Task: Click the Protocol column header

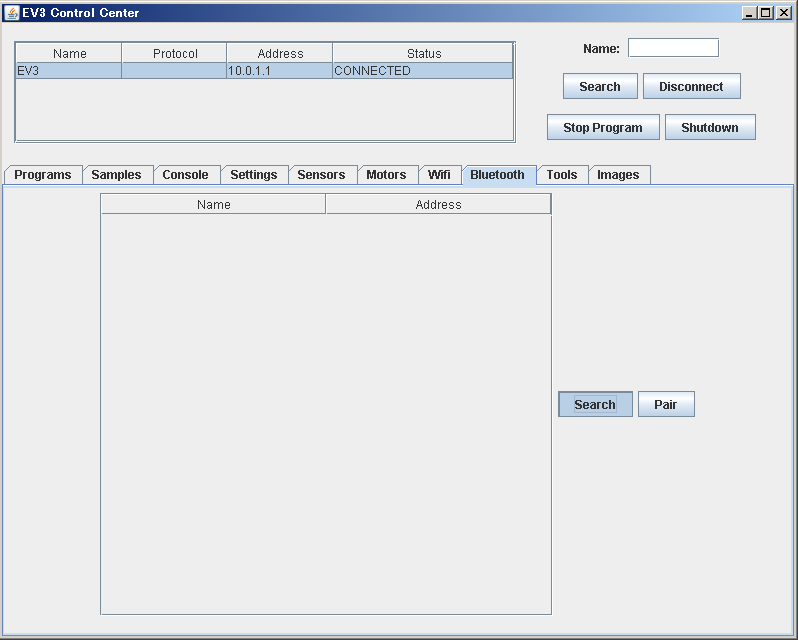Action: click(175, 53)
